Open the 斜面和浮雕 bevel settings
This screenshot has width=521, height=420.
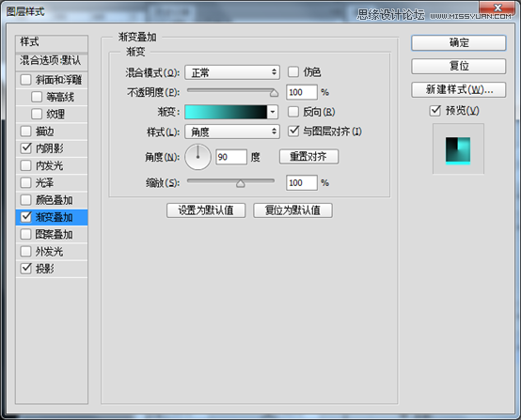[59, 80]
